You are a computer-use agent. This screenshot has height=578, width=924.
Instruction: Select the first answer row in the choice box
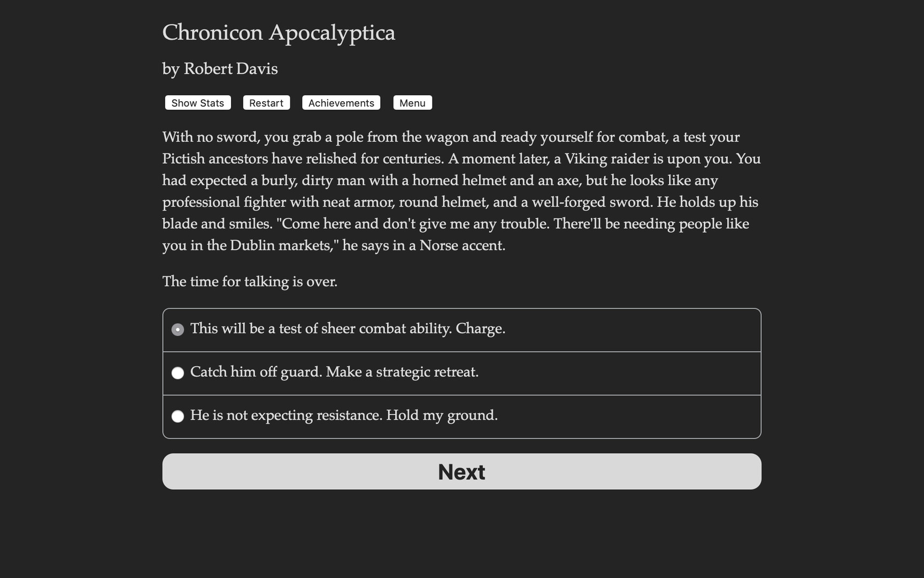pyautogui.click(x=461, y=330)
